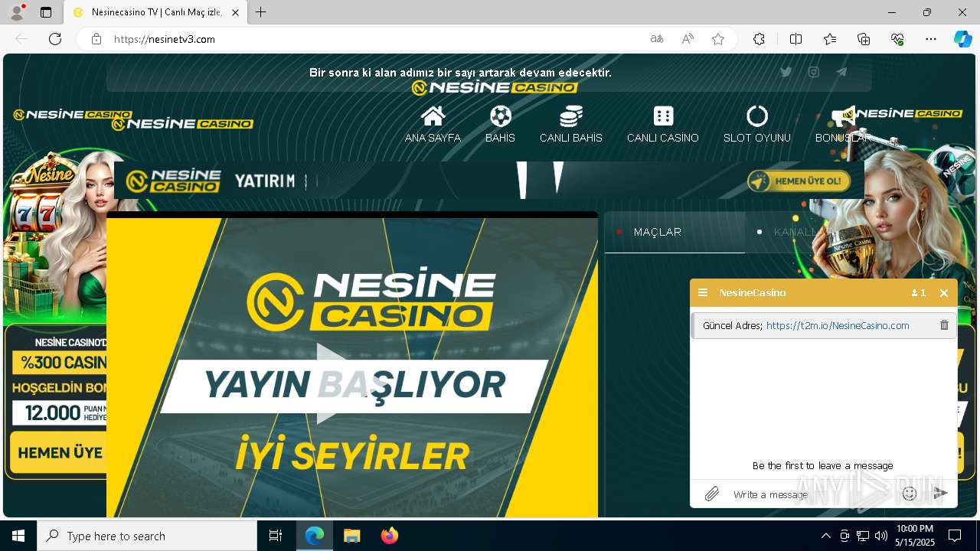980x551 pixels.
Task: Refresh the browser page
Action: [55, 39]
